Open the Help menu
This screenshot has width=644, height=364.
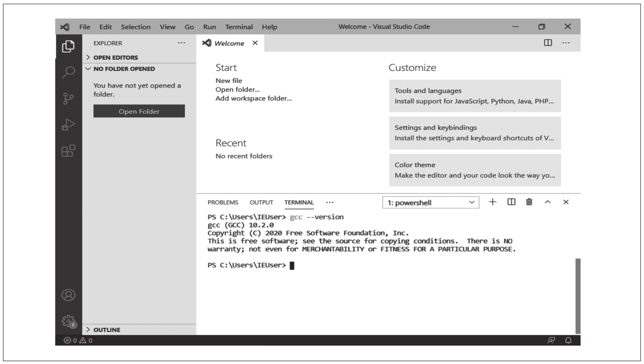[x=270, y=27]
